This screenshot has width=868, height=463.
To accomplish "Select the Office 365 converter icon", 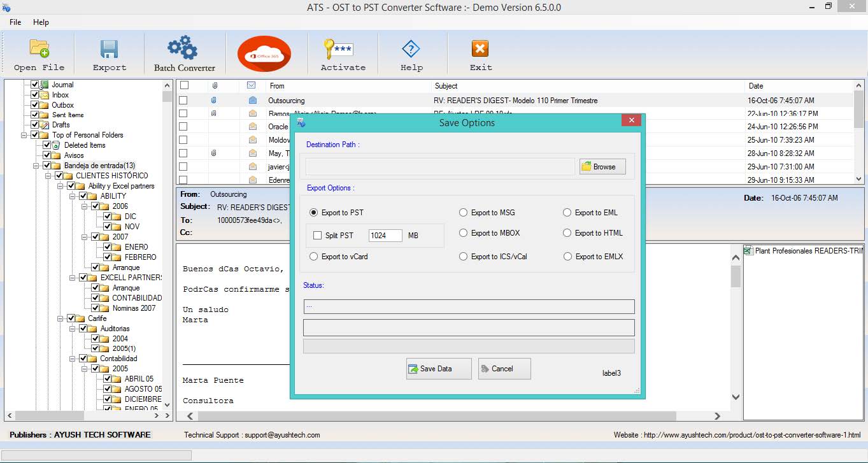I will (x=264, y=53).
